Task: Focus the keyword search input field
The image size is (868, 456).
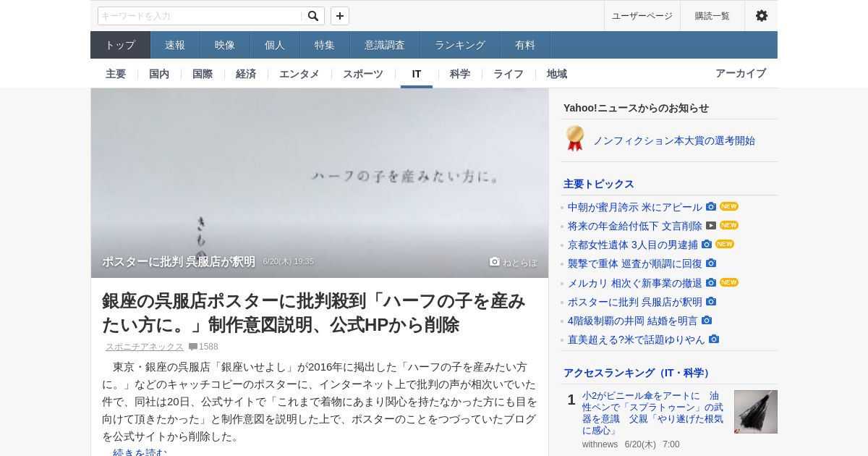Action: pyautogui.click(x=200, y=16)
